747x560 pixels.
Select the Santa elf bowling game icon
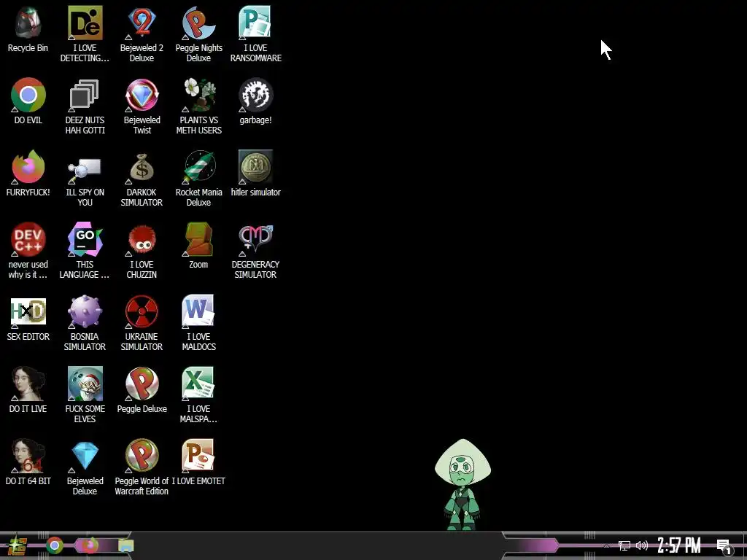(x=85, y=384)
